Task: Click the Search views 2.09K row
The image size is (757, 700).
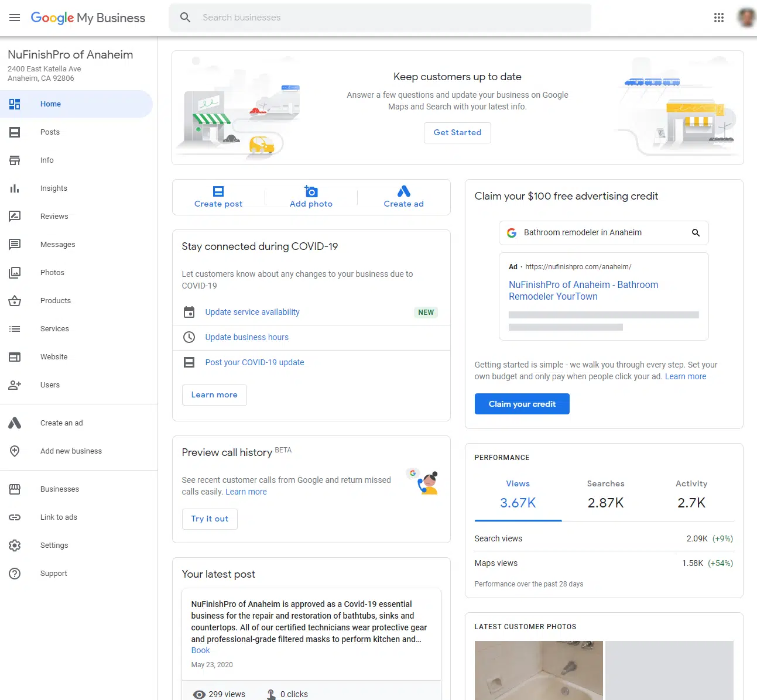Action: (x=604, y=538)
